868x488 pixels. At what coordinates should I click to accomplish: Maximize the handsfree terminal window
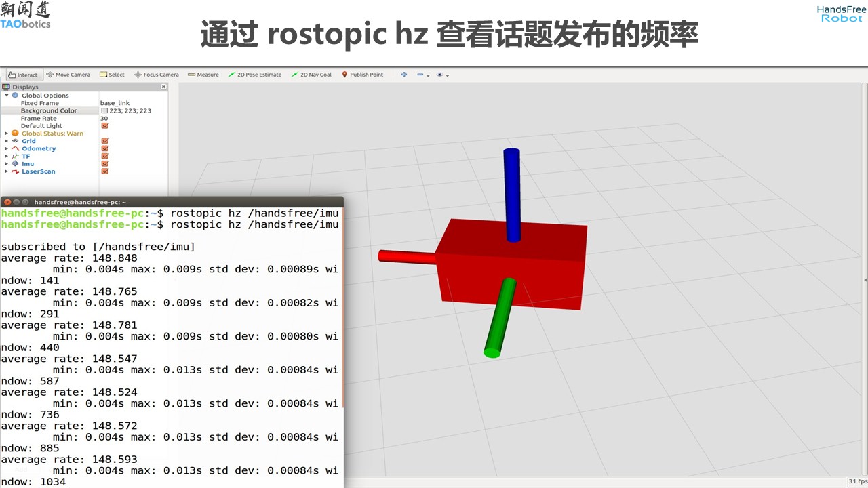26,202
